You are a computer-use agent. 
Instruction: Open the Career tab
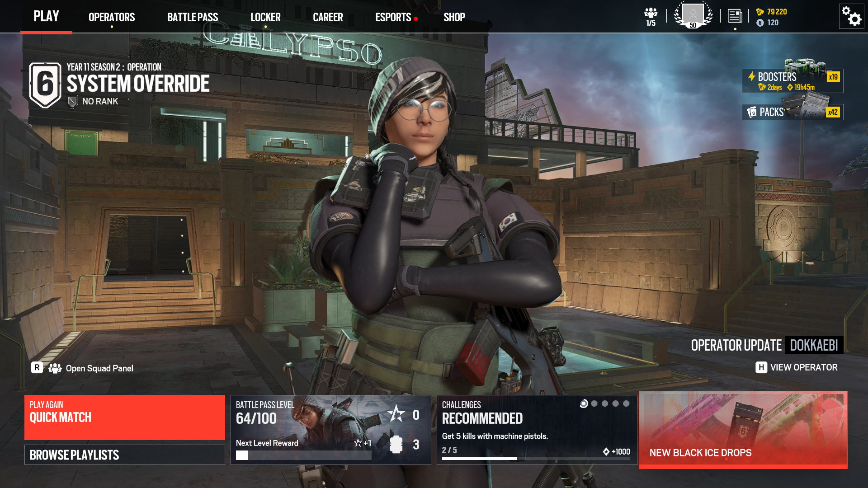[328, 17]
